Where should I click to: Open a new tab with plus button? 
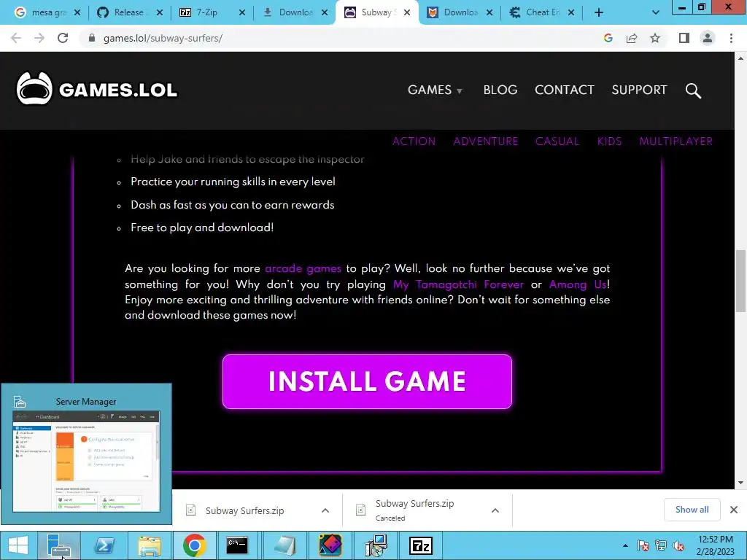coord(599,13)
